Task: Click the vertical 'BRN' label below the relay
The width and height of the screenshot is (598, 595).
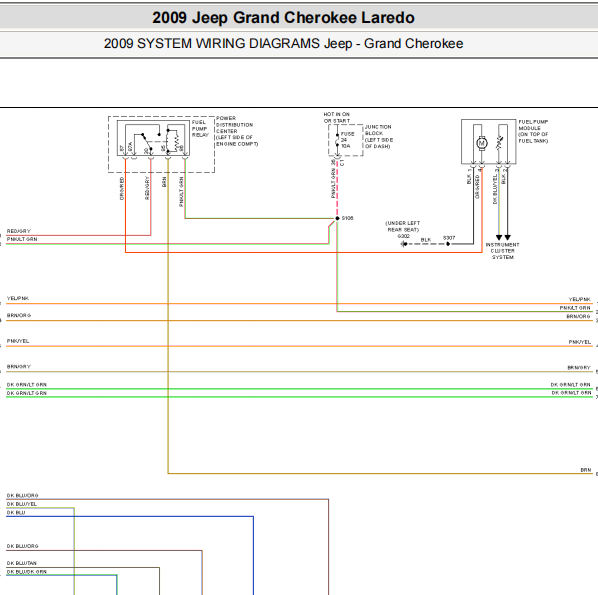Action: [x=164, y=182]
